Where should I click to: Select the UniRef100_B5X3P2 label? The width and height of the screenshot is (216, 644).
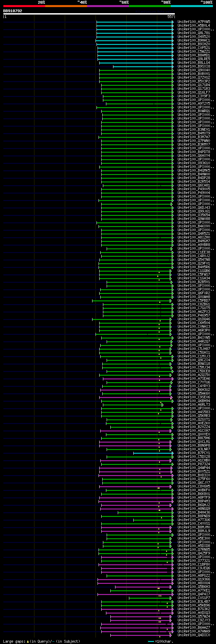194,81
